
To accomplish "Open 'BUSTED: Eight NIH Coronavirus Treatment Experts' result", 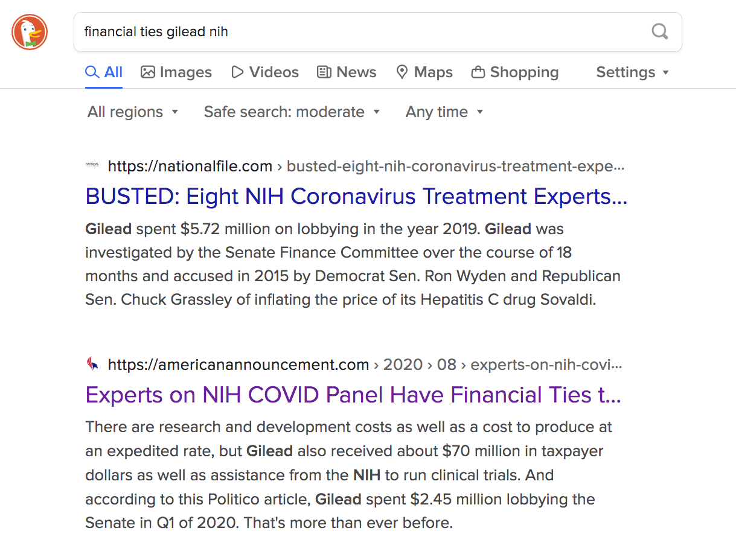I will point(356,196).
